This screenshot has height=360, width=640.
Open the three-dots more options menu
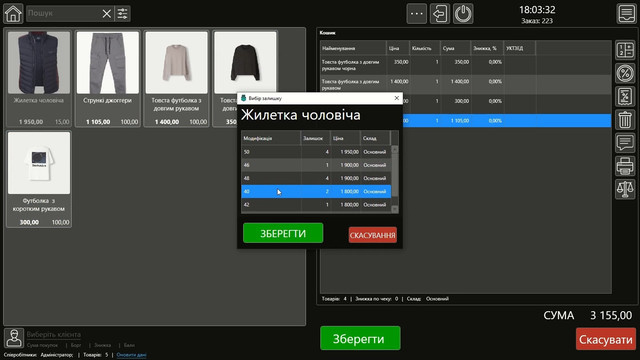(416, 14)
